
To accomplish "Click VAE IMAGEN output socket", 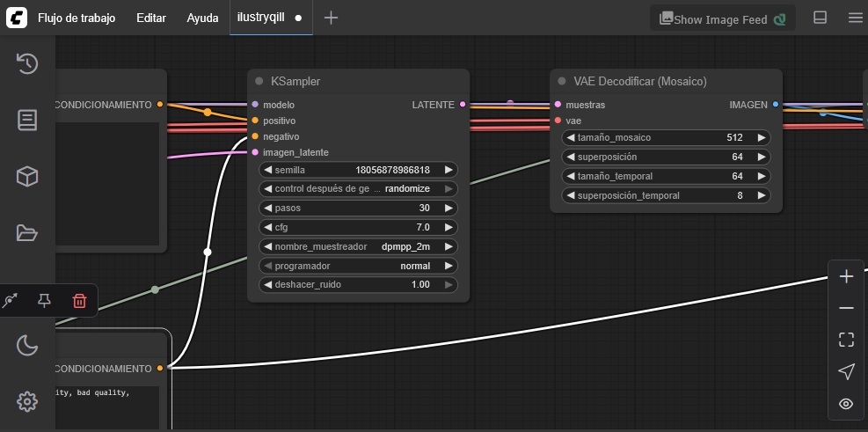I will point(775,104).
